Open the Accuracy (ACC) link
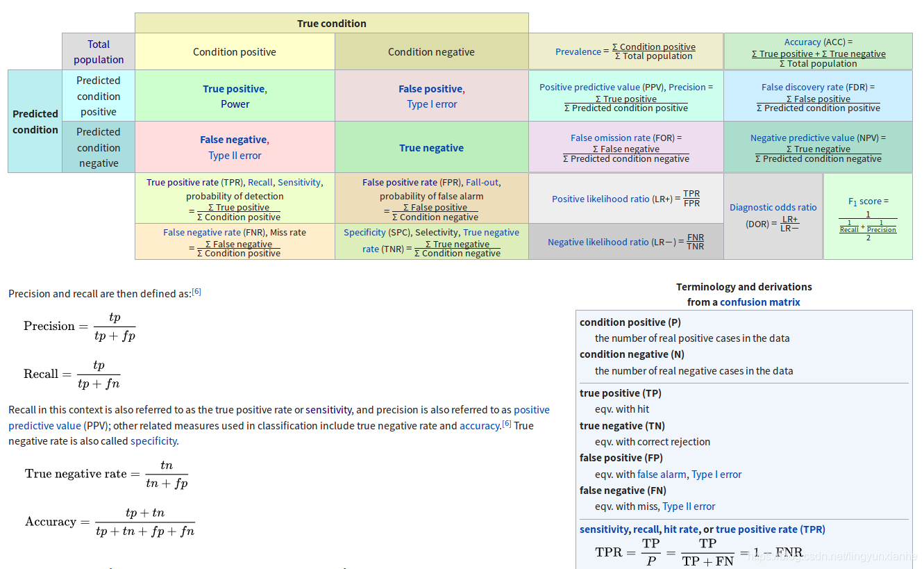This screenshot has height=569, width=924. [x=803, y=42]
